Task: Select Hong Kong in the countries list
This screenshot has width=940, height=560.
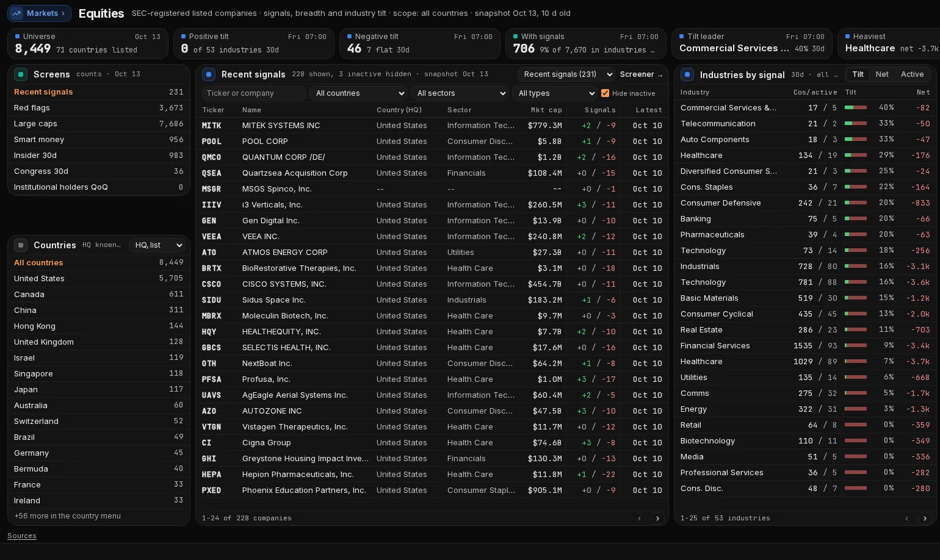Action: tap(99, 326)
